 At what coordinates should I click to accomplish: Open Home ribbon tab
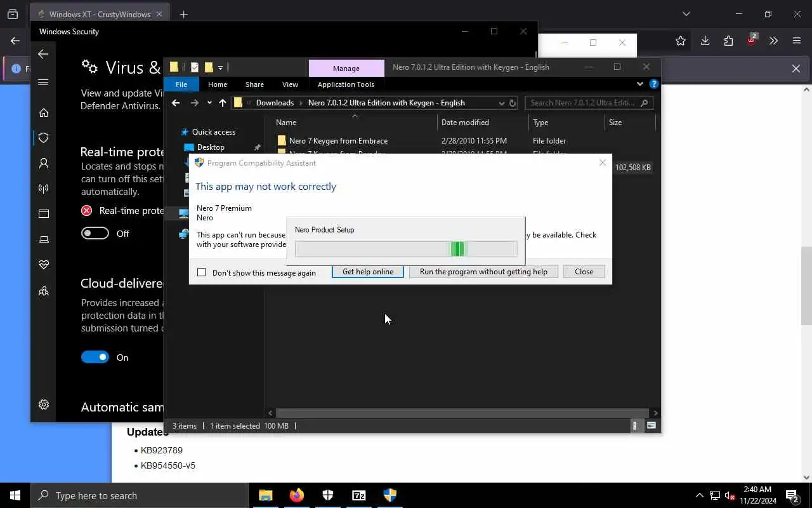coord(218,84)
